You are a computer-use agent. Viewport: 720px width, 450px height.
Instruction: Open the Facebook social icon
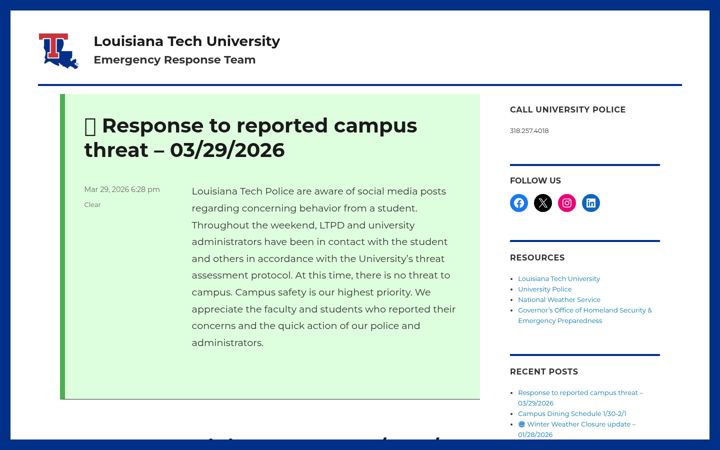click(519, 203)
